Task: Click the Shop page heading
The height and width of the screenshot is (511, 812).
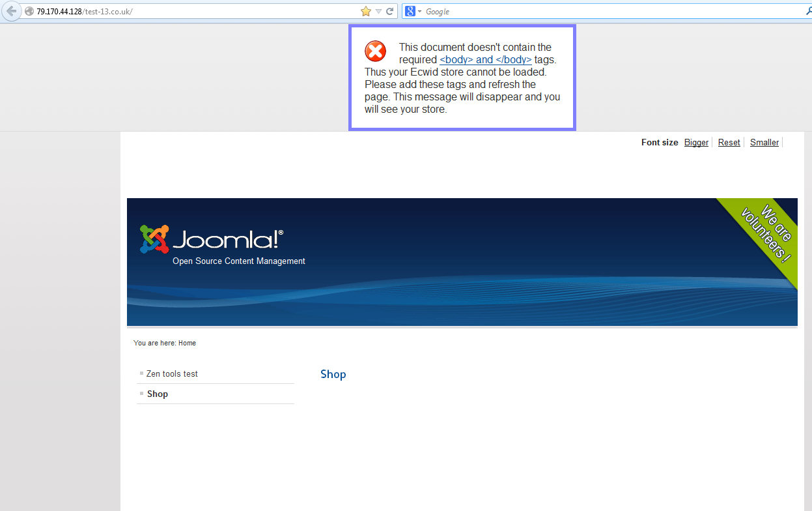Action: (333, 375)
